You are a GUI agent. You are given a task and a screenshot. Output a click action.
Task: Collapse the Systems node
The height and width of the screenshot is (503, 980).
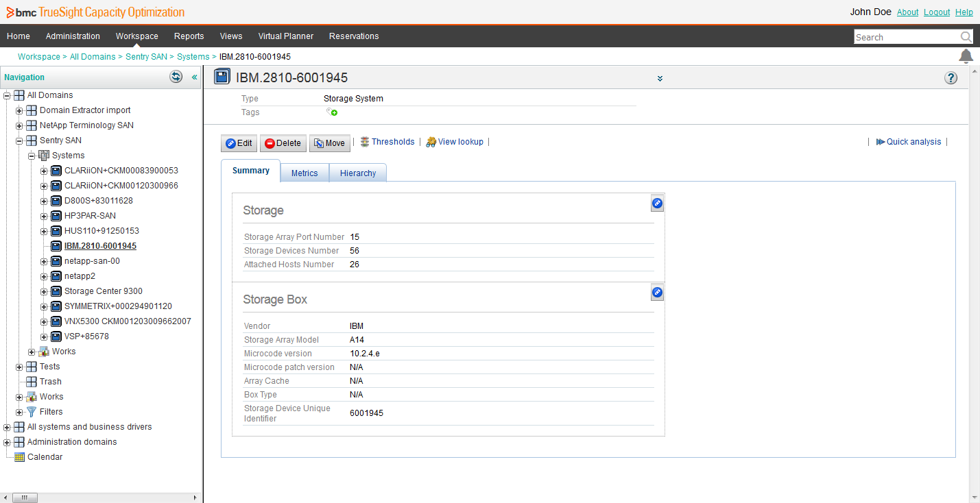click(32, 156)
